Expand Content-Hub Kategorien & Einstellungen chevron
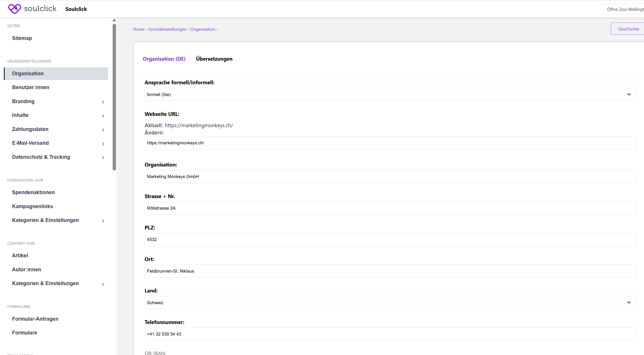Image resolution: width=644 pixels, height=355 pixels. [x=103, y=284]
